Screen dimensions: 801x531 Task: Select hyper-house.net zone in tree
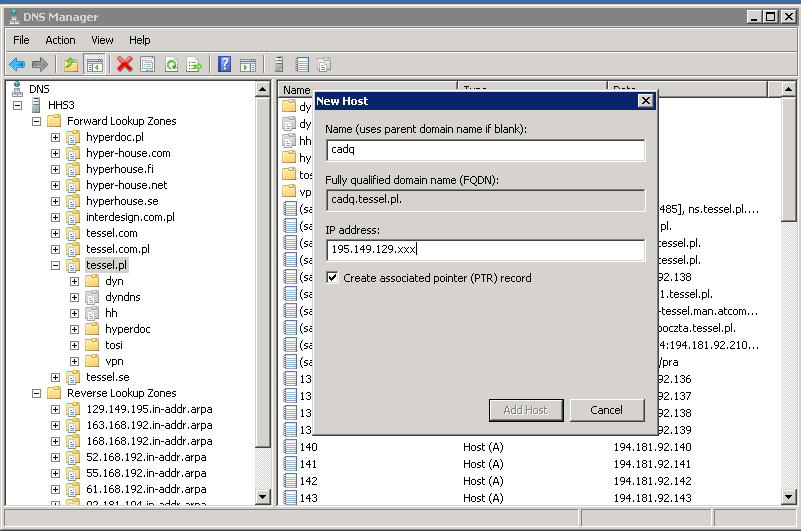click(x=126, y=185)
